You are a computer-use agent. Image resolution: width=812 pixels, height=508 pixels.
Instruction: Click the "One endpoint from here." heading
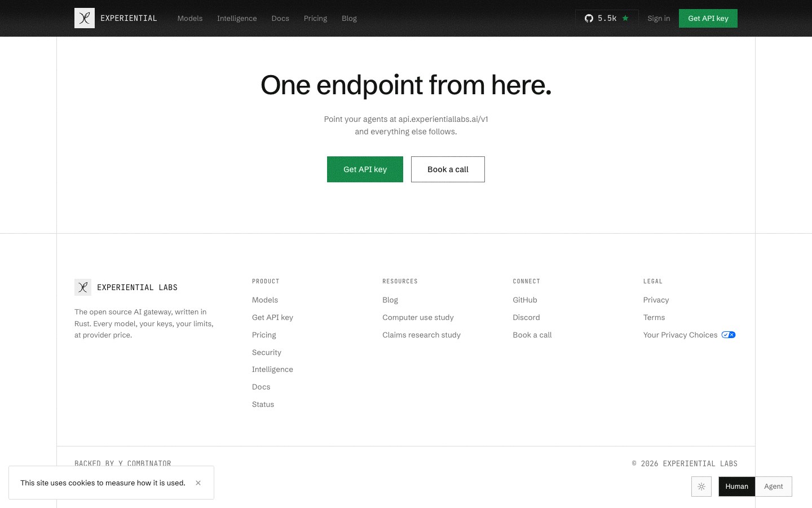[x=406, y=85]
